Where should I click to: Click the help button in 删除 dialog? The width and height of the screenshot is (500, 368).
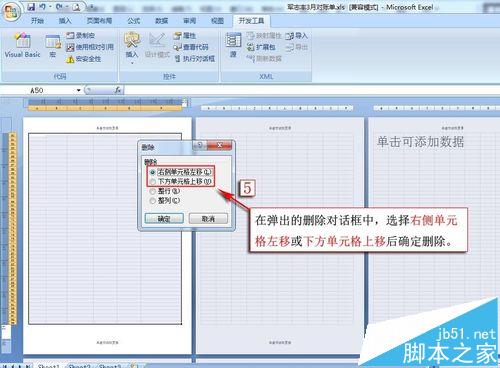pyautogui.click(x=200, y=145)
